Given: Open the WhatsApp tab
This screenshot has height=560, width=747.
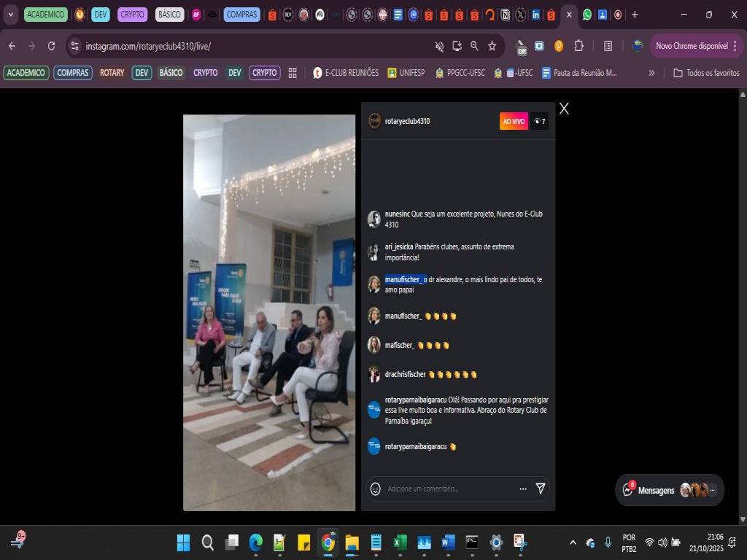Looking at the screenshot, I should (587, 15).
